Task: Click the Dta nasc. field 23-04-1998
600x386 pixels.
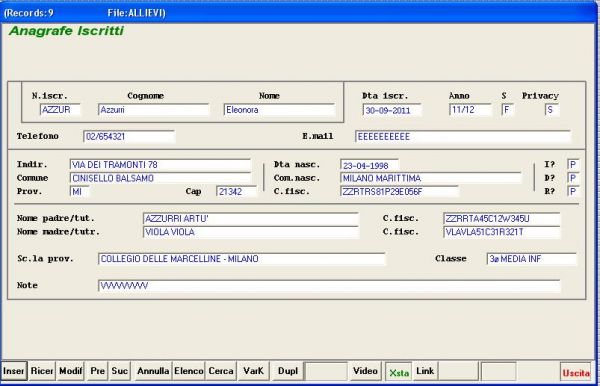Action: point(369,165)
